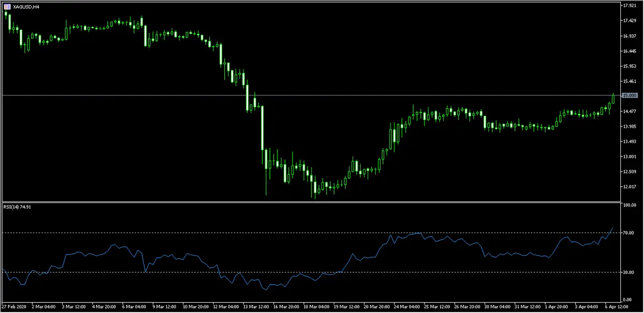Image resolution: width=644 pixels, height=313 pixels.
Task: Click the chart window icon beside XAGUSD,H4
Action: pos(6,6)
